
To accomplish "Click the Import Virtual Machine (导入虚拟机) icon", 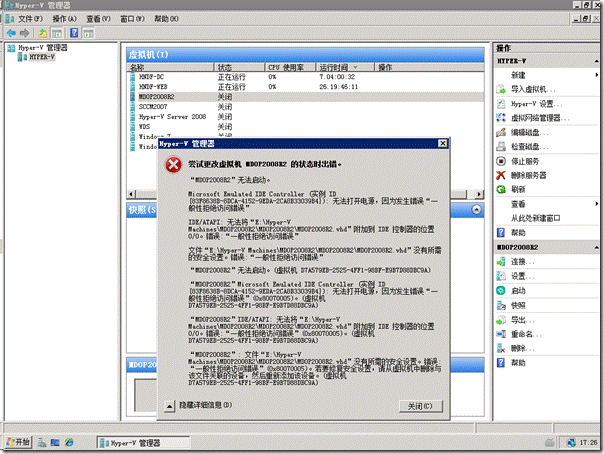I will pyautogui.click(x=501, y=89).
